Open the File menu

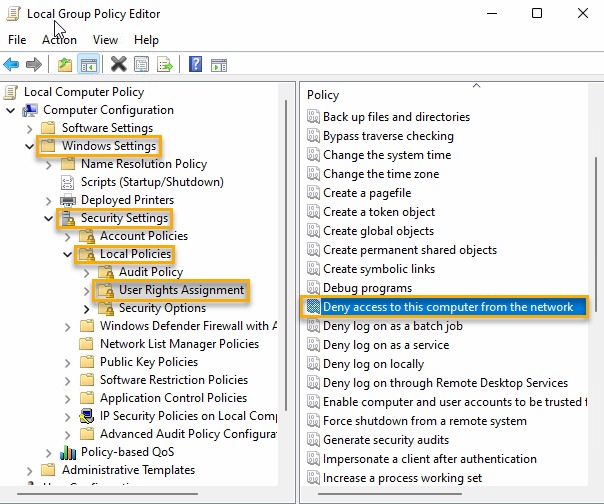[17, 40]
